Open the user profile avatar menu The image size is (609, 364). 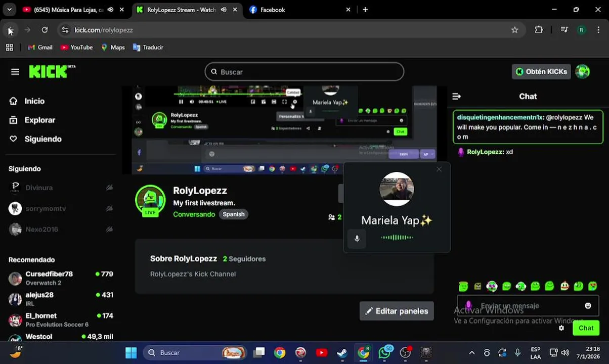[x=582, y=72]
